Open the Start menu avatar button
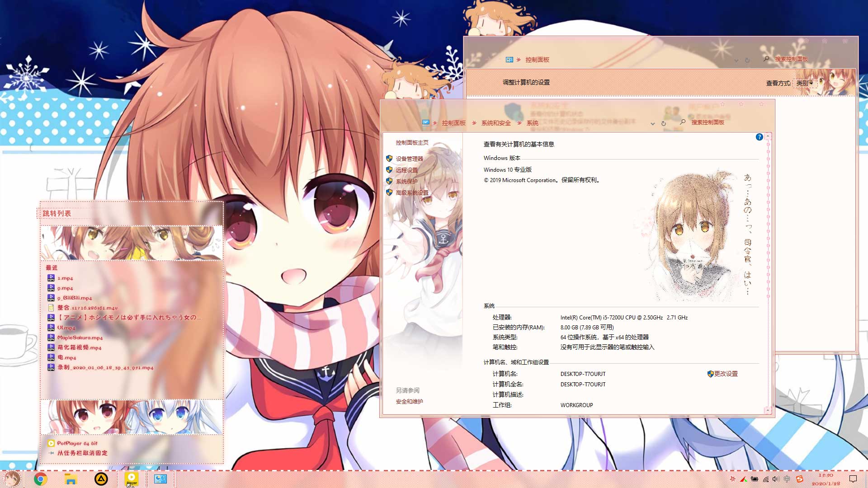868x488 pixels. [x=11, y=479]
